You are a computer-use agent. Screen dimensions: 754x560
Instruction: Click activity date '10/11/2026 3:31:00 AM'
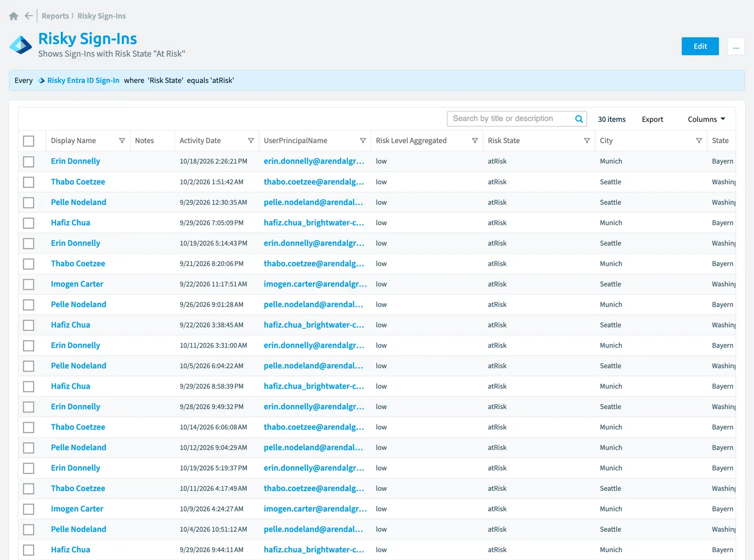[x=213, y=346]
